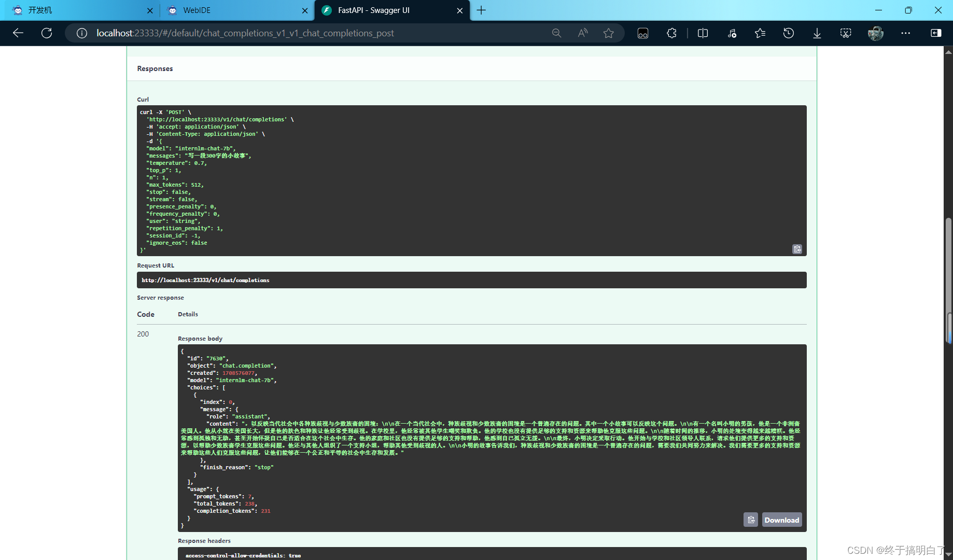
Task: Open the Downloads list in toolbar
Action: [817, 33]
